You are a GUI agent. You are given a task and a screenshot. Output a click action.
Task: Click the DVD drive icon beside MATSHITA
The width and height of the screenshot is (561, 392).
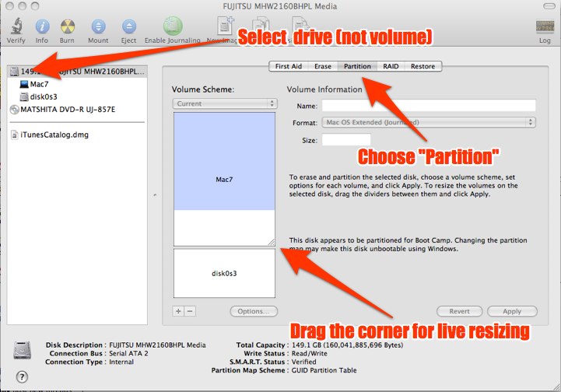coord(15,110)
